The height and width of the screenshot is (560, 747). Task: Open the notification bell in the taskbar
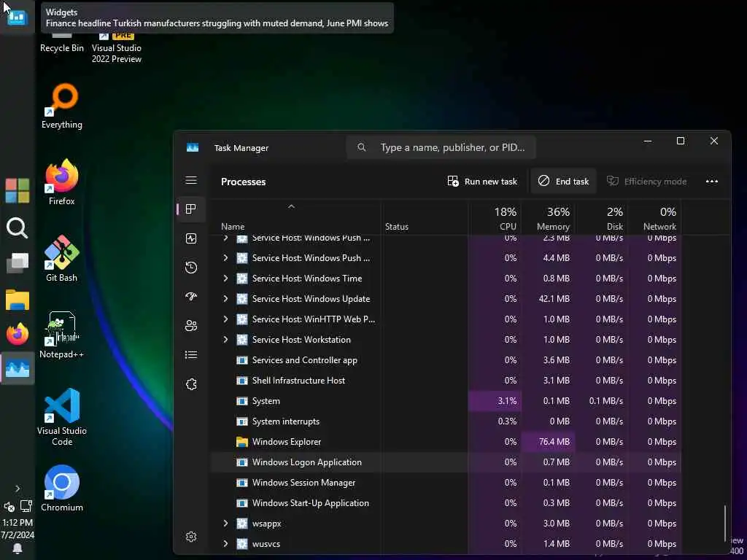[18, 548]
